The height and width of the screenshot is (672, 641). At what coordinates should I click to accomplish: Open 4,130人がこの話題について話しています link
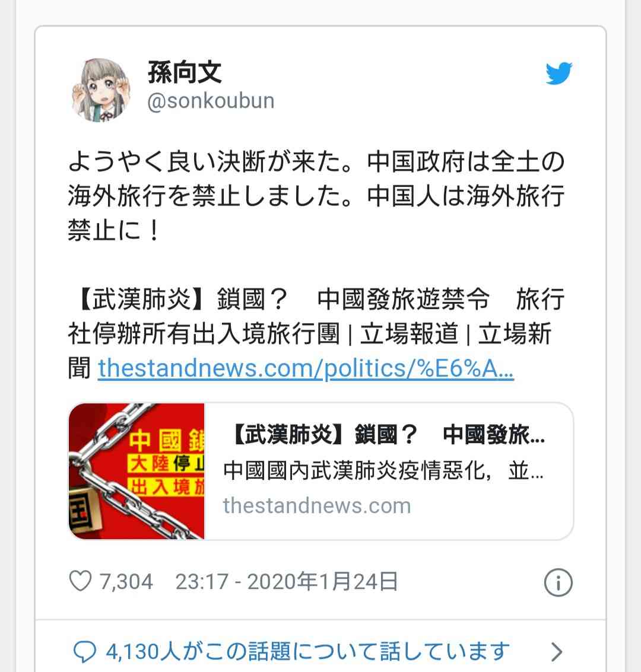(308, 652)
